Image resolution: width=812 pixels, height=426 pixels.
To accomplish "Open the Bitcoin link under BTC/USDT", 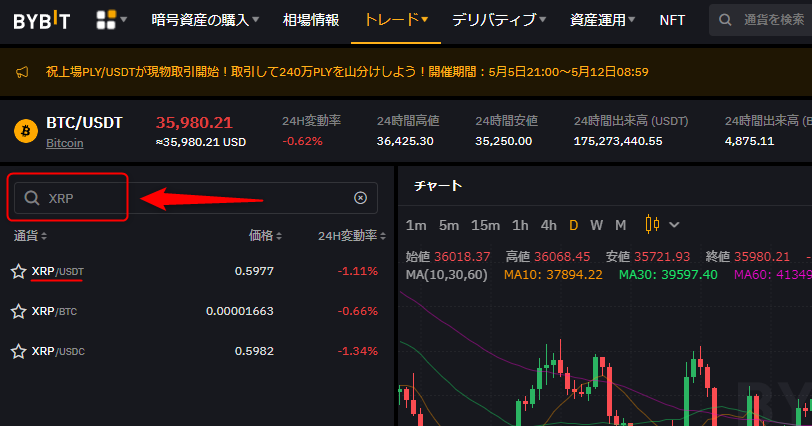I will [65, 143].
